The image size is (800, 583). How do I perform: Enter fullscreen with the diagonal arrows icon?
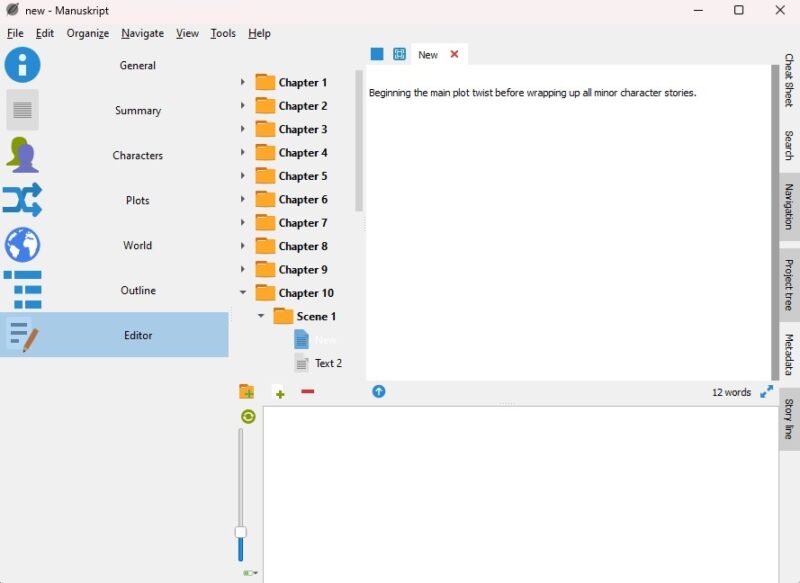766,392
